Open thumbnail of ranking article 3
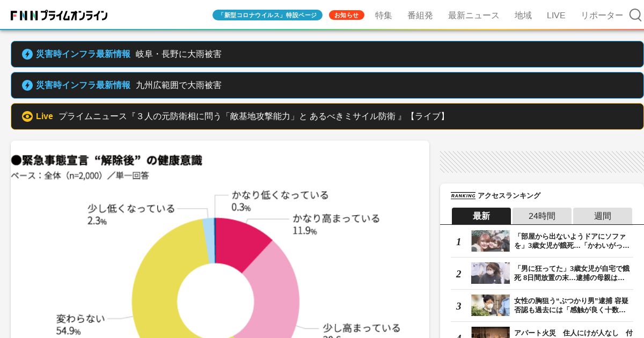Image resolution: width=644 pixels, height=338 pixels. (491, 305)
